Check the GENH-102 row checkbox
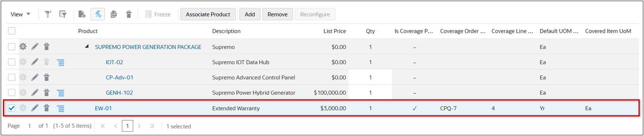Screen dimensions: 644x136 [x=12, y=93]
